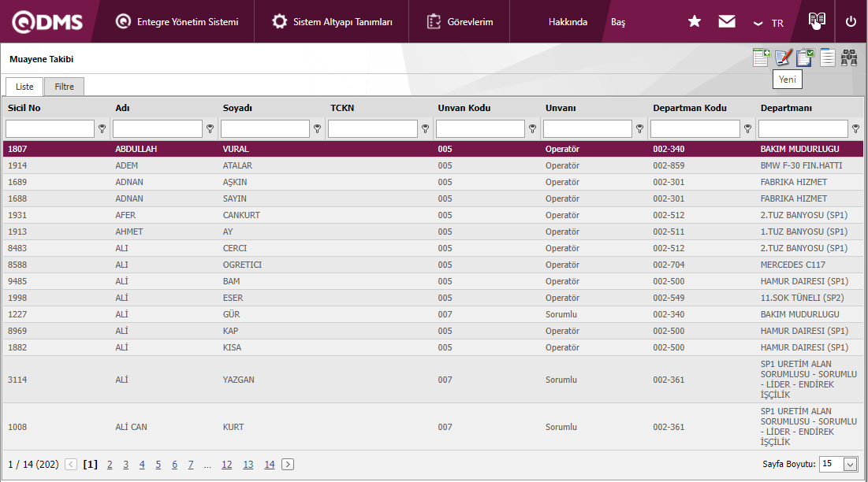Click the Soyadı filter input field
The image size is (868, 482).
pos(265,128)
